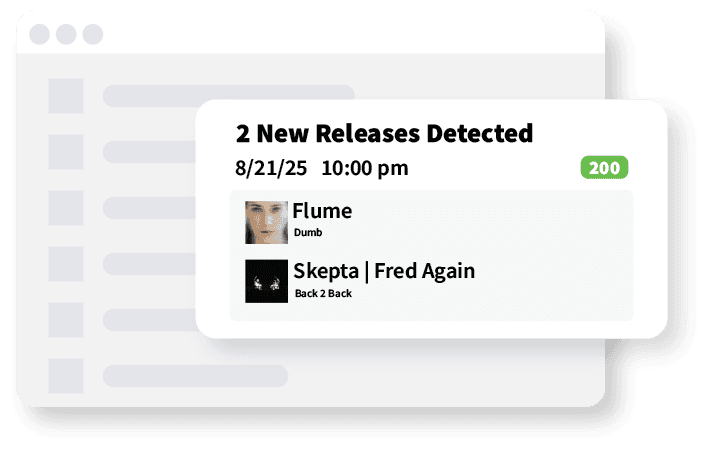The image size is (712, 451).
Task: Click the leftmost window control dot
Action: point(41,35)
